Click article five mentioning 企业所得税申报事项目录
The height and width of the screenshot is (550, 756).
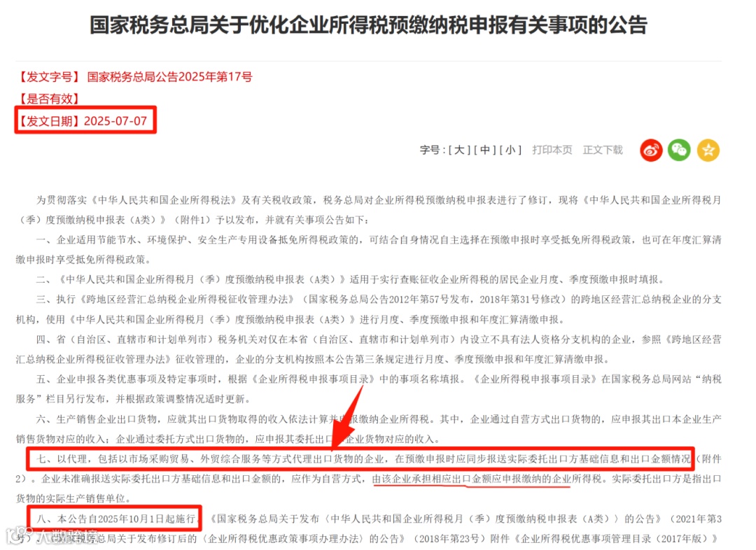tap(368, 389)
